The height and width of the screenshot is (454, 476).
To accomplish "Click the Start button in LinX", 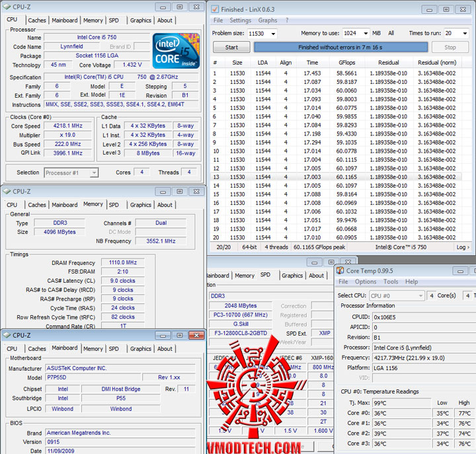I will [231, 47].
